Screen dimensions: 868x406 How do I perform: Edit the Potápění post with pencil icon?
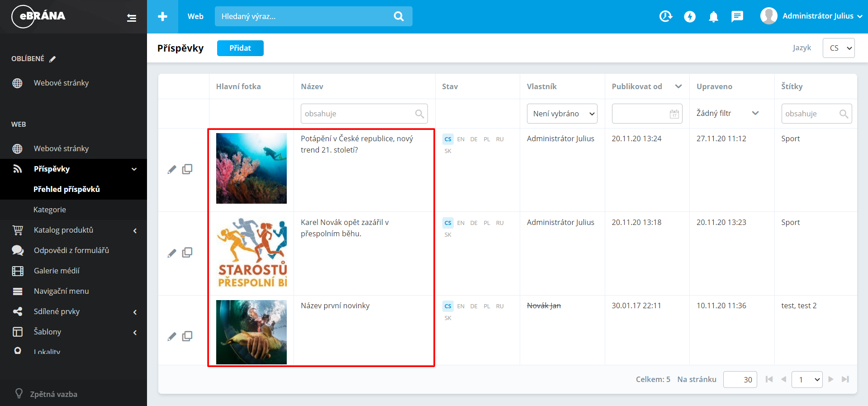172,170
